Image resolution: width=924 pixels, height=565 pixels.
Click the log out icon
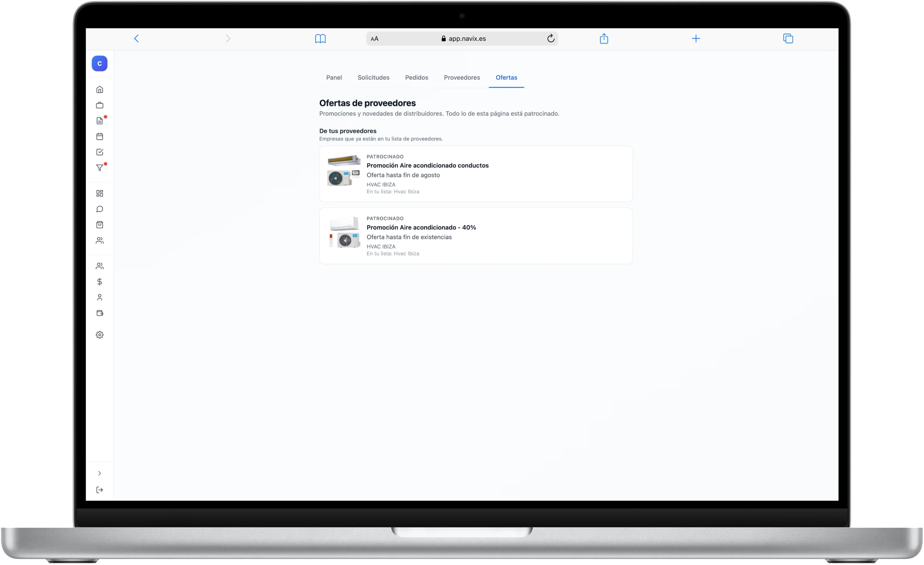click(x=100, y=490)
